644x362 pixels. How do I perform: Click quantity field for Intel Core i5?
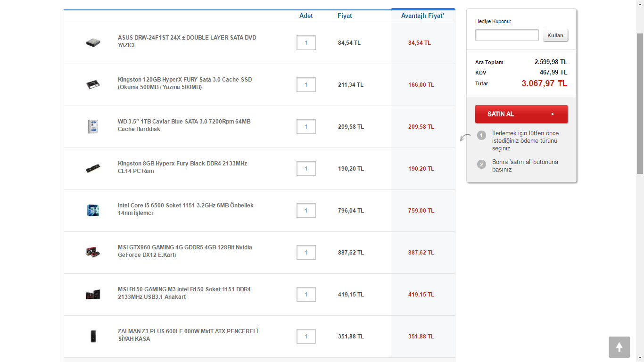click(306, 211)
